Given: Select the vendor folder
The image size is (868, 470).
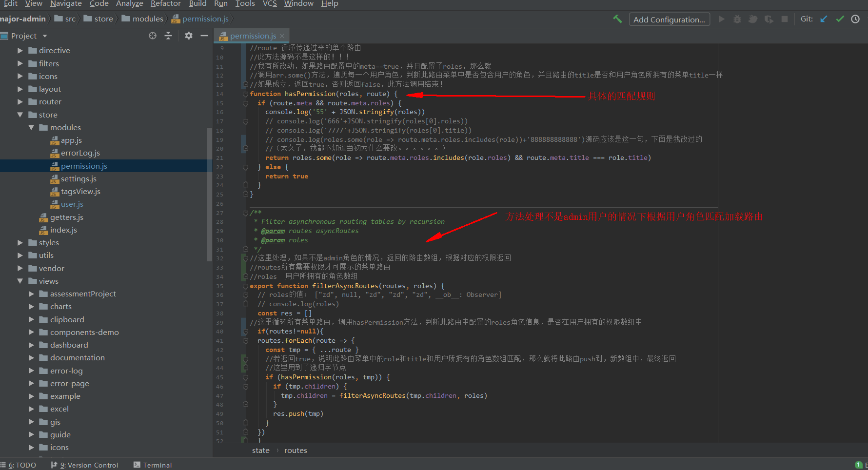Looking at the screenshot, I should tap(51, 269).
